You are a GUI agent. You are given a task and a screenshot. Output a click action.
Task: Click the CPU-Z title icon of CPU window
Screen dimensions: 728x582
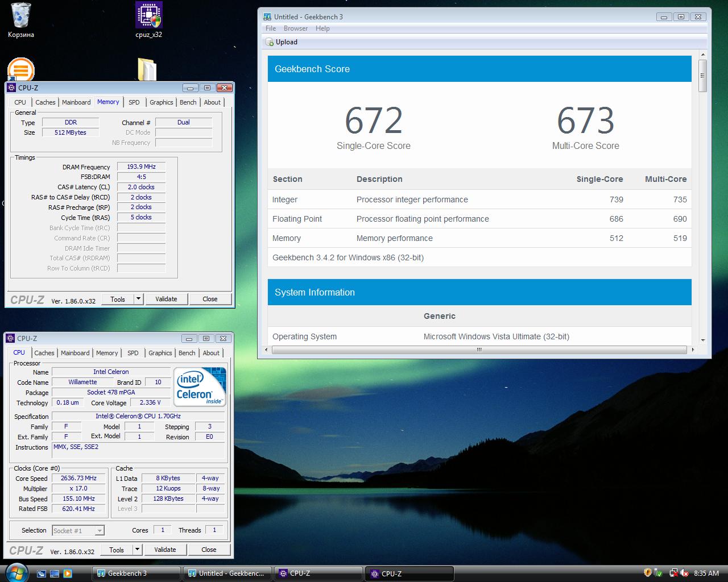[10, 338]
